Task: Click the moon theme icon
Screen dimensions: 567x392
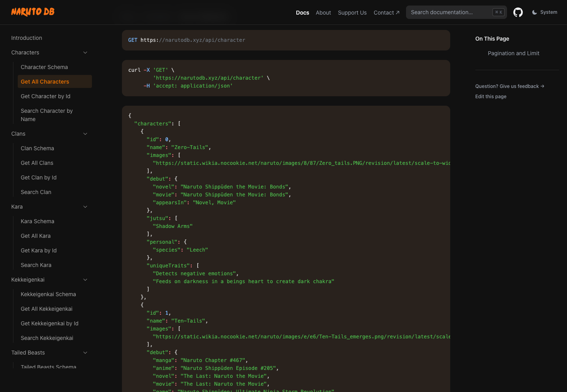Action: pyautogui.click(x=534, y=12)
